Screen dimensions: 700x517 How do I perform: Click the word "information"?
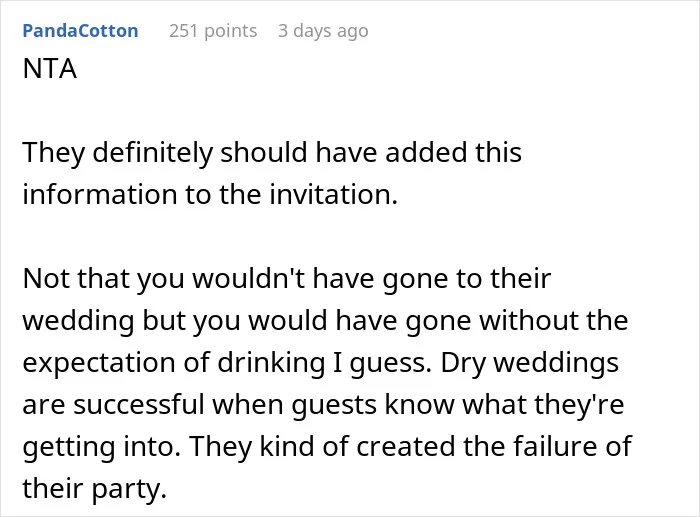[x=100, y=195]
